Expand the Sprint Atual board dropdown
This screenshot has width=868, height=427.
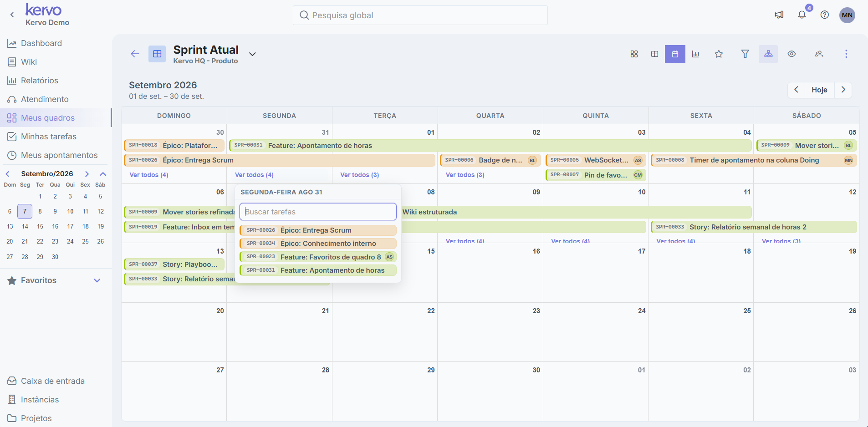[x=252, y=54]
